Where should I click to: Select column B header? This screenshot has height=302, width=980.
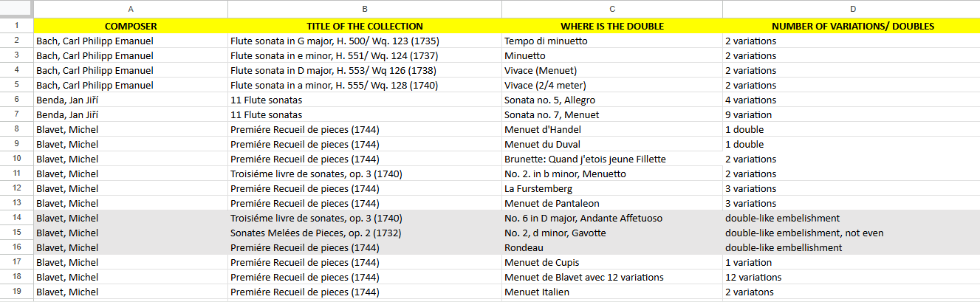(x=365, y=9)
